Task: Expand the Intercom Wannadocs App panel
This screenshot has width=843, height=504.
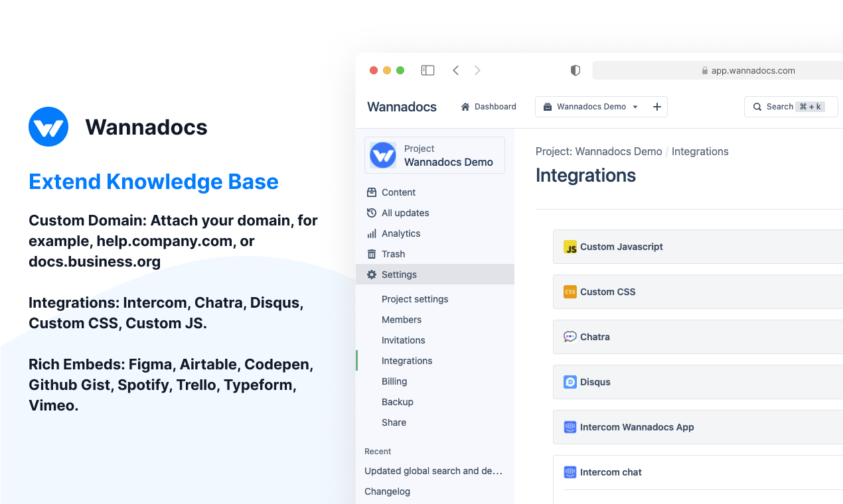Action: pyautogui.click(x=698, y=427)
